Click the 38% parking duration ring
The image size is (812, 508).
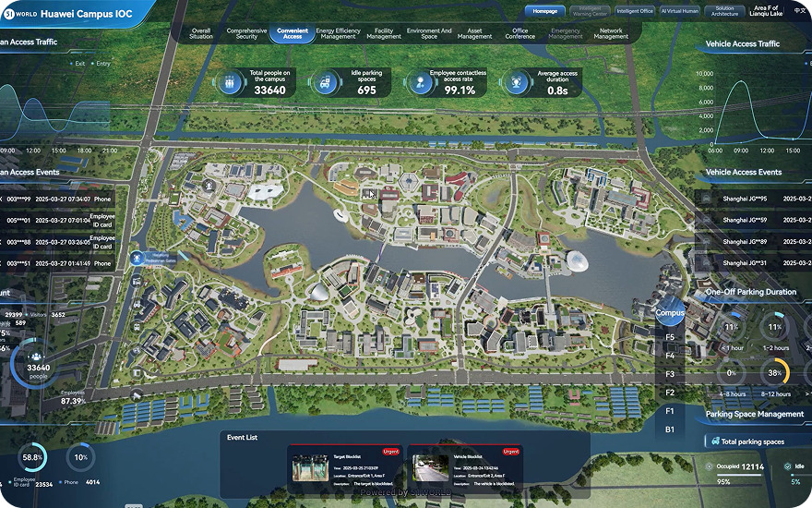(775, 372)
